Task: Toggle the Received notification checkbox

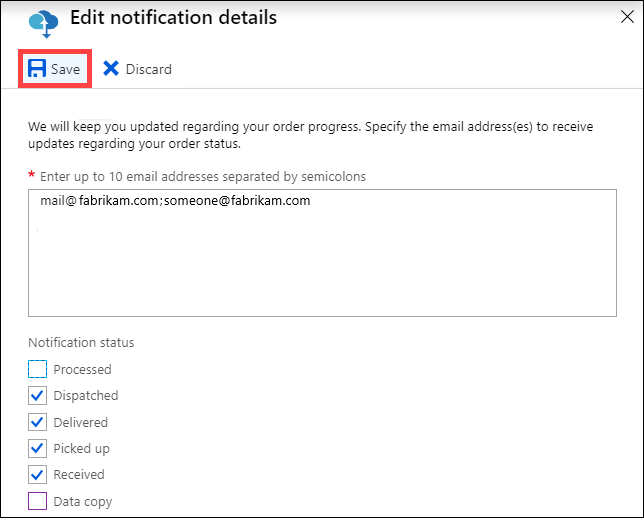Action: point(37,474)
